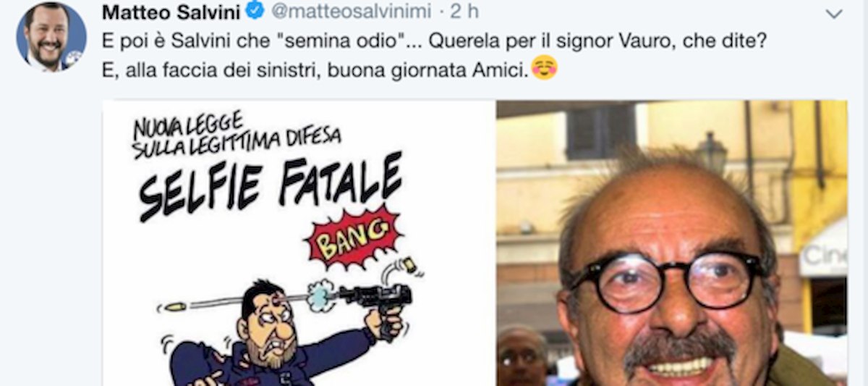Image resolution: width=868 pixels, height=386 pixels.
Task: Click the street lamp in photo
Action: coord(711,152)
